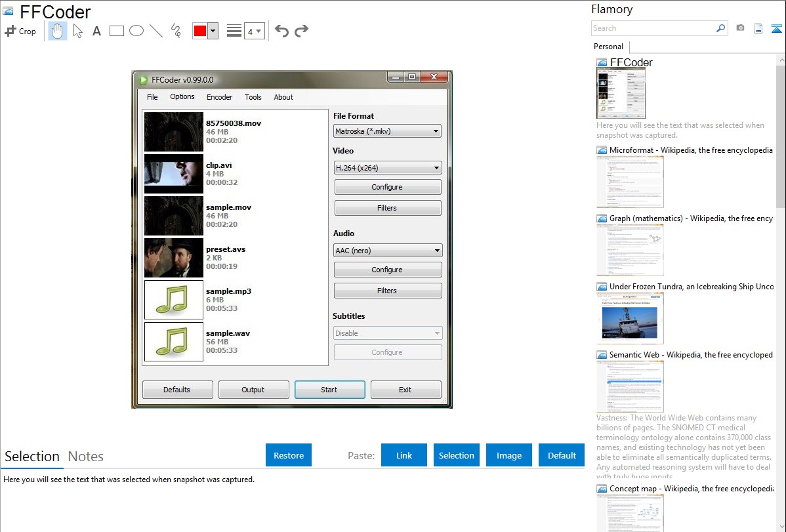Click the sidebar scroll down arrow

coord(781,527)
